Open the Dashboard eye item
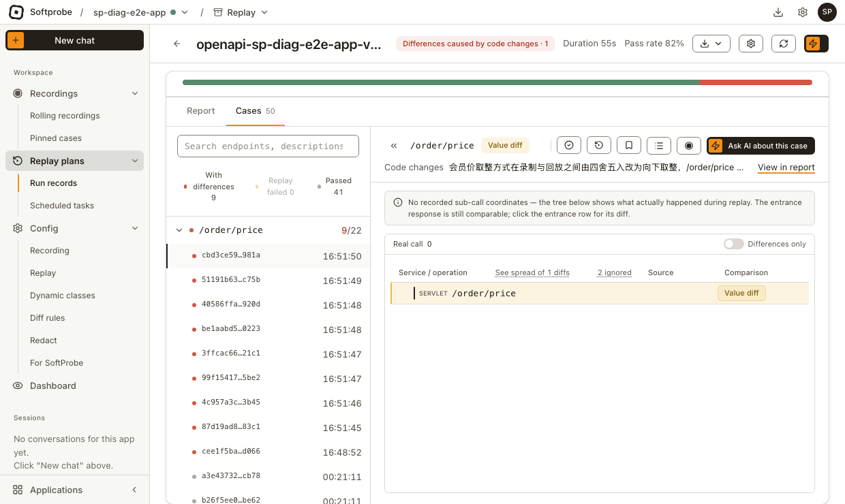Viewport: 845px width, 504px height. click(x=75, y=385)
